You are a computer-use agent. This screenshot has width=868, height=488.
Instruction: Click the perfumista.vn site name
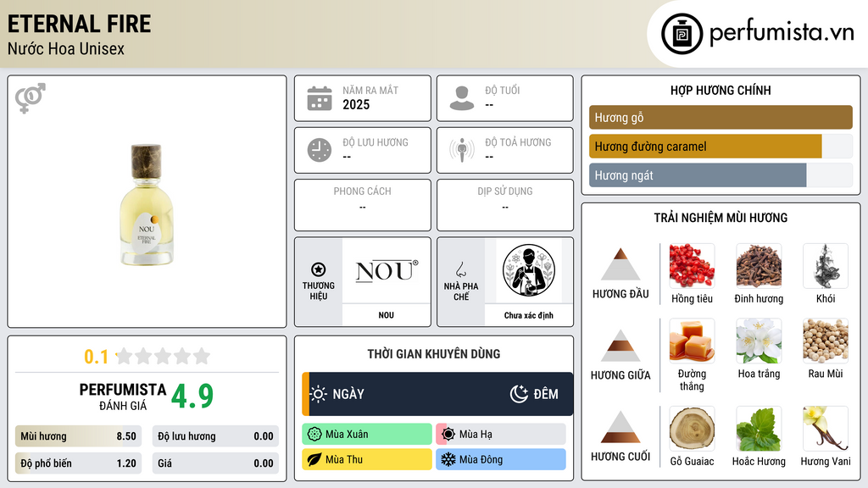pos(782,33)
